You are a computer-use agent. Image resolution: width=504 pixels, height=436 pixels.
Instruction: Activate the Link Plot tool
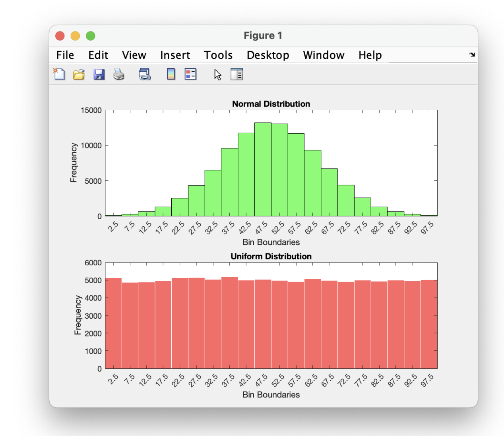coord(145,74)
